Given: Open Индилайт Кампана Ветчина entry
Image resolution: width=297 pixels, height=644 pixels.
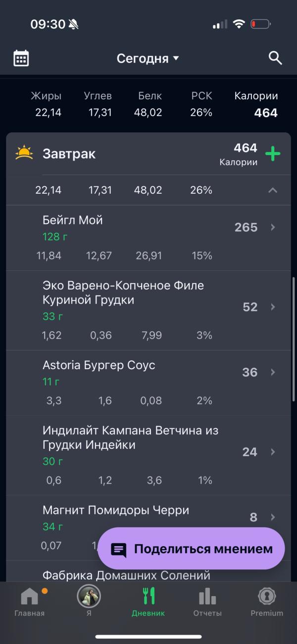Looking at the screenshot, I should 148,455.
